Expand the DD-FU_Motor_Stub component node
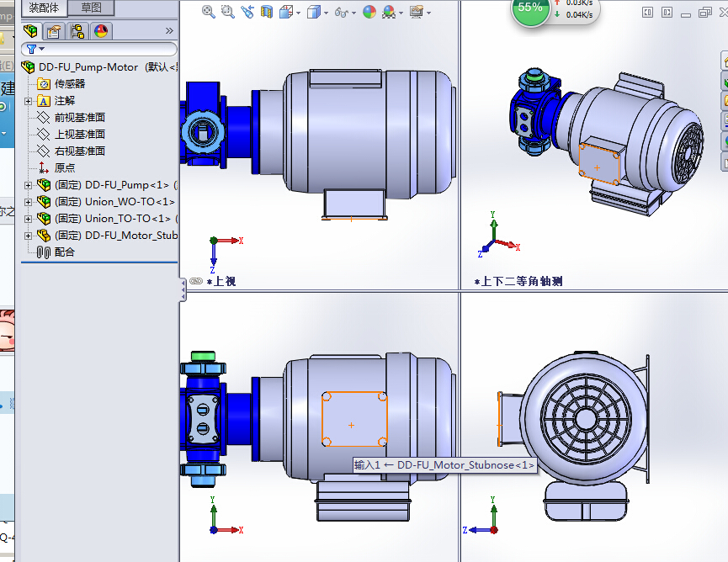The width and height of the screenshot is (728, 562). 29,236
